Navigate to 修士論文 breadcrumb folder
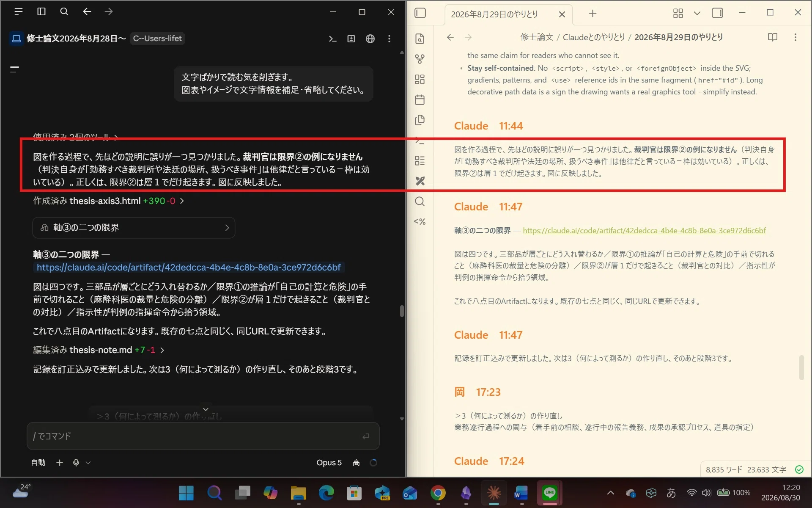Image resolution: width=812 pixels, height=508 pixels. click(537, 37)
